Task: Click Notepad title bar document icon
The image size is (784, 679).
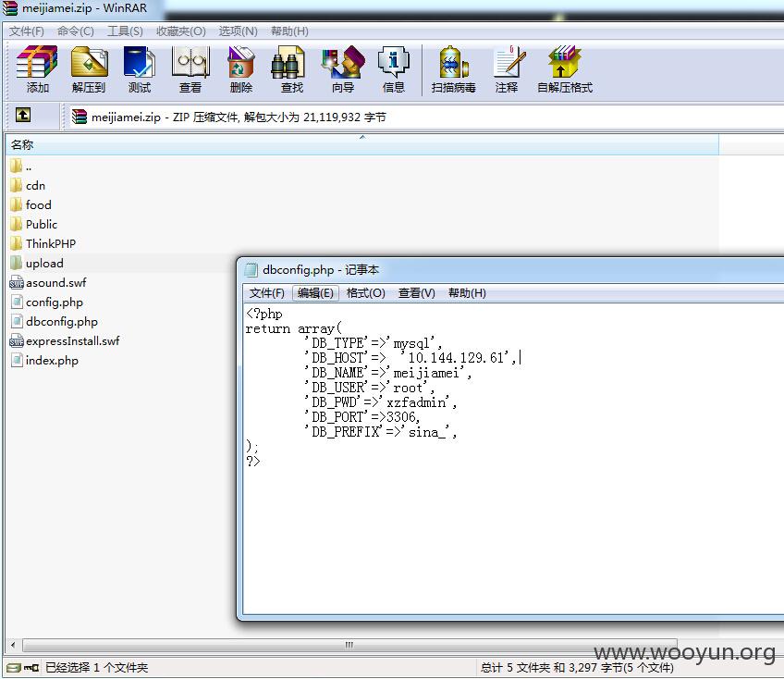Action: click(x=251, y=270)
